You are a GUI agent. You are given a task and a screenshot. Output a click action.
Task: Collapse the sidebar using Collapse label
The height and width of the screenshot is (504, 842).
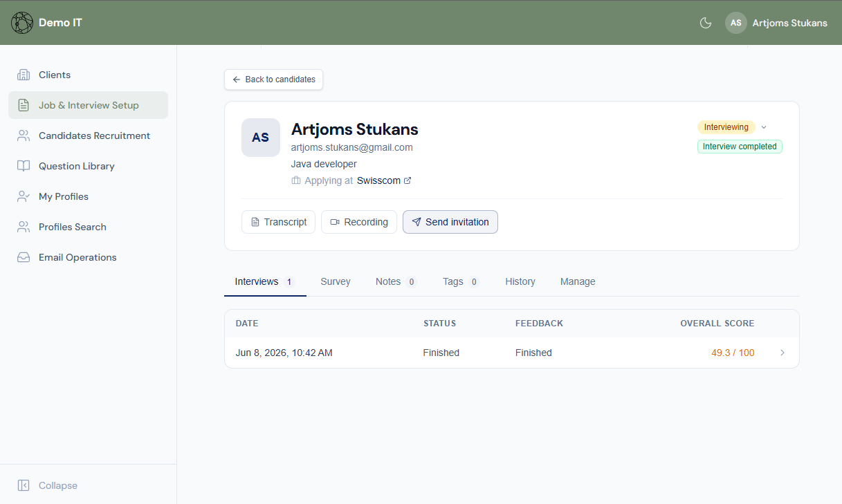coord(58,485)
